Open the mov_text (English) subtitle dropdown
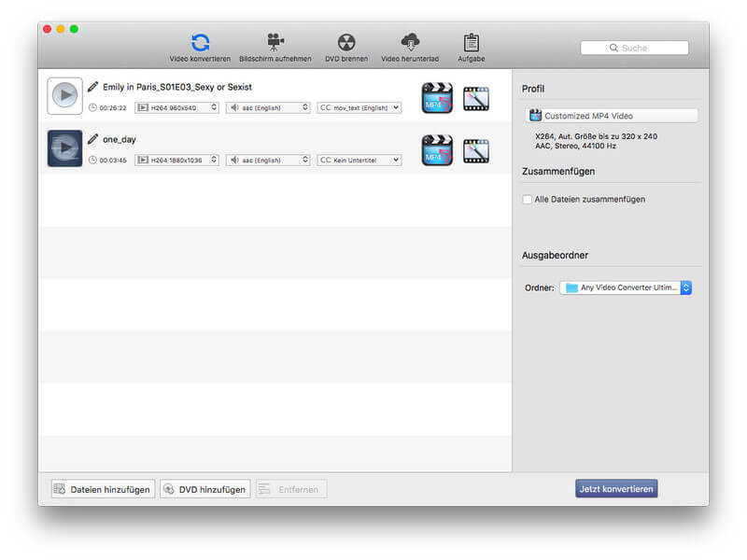Viewport: 747px width, 560px height. click(359, 108)
